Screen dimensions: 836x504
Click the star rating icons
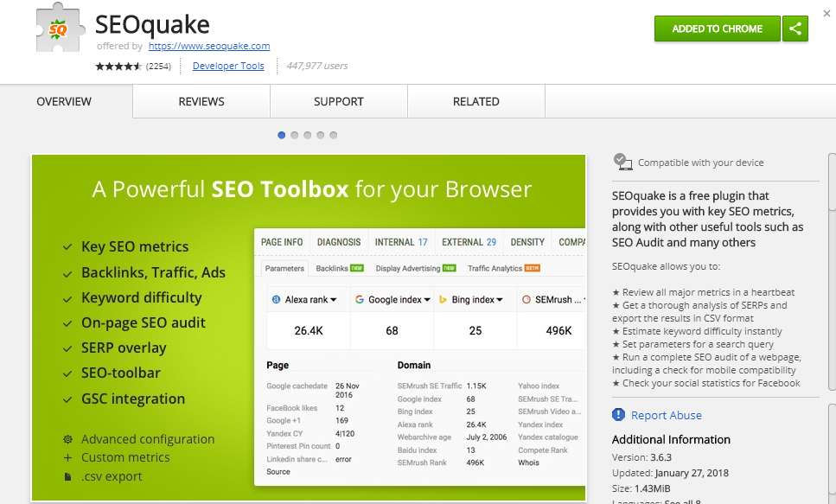click(119, 66)
